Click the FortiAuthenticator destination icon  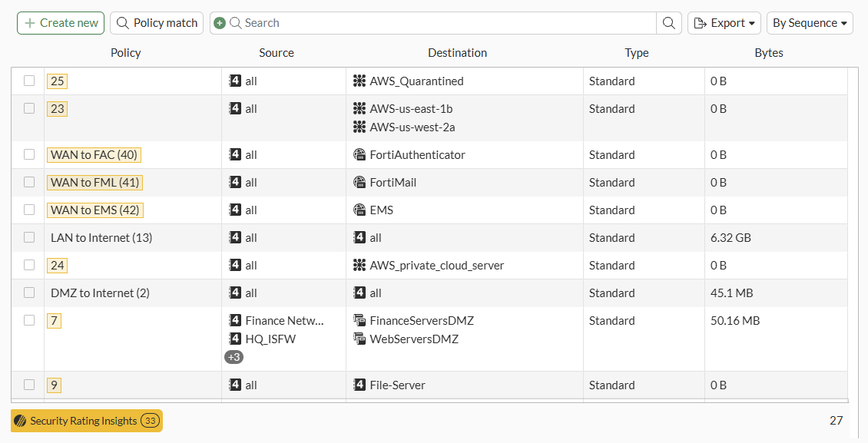click(x=359, y=155)
